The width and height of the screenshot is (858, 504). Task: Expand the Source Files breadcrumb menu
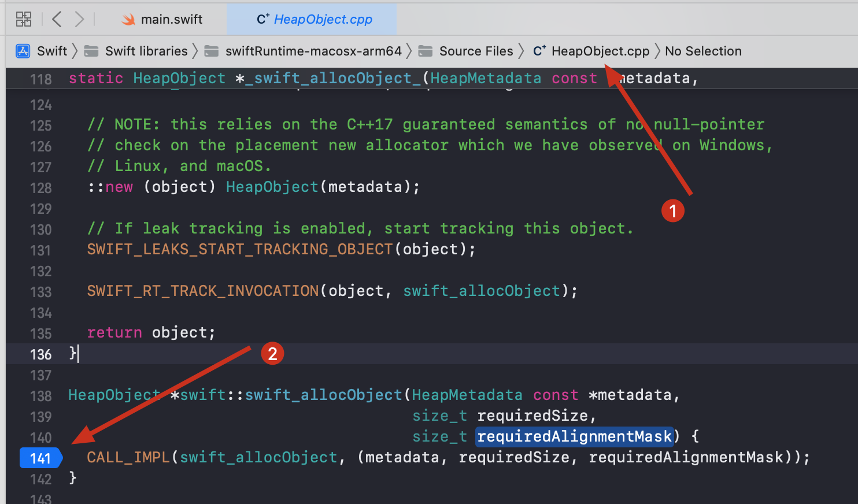click(x=476, y=51)
